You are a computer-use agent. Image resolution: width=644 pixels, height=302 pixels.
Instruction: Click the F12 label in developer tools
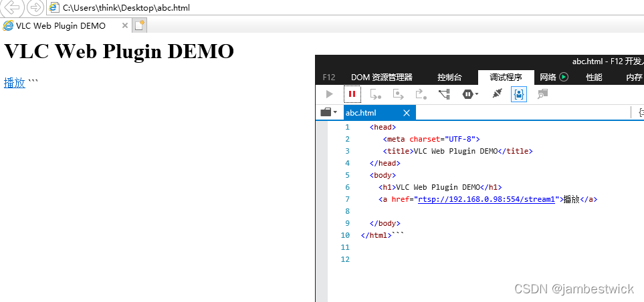329,77
